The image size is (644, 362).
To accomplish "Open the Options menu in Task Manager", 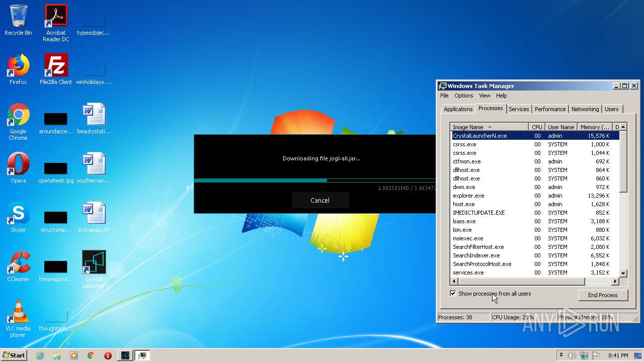I will point(463,96).
